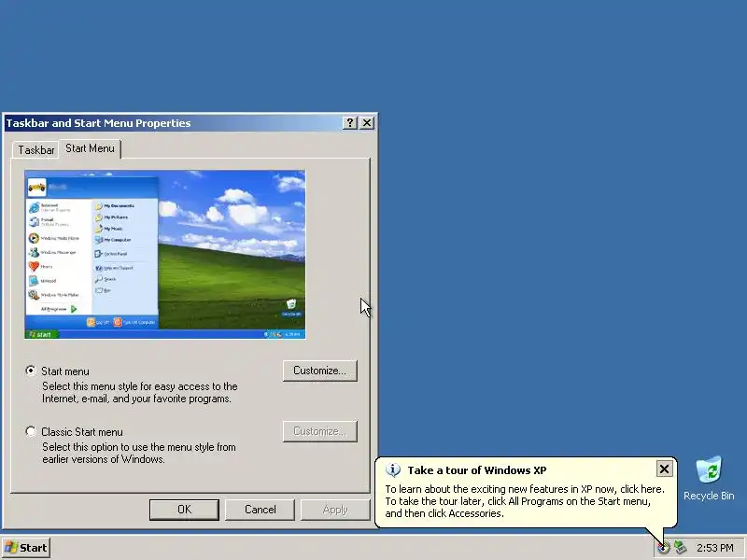The image size is (747, 560).
Task: Switch to the Taskbar tab
Action: tap(35, 150)
